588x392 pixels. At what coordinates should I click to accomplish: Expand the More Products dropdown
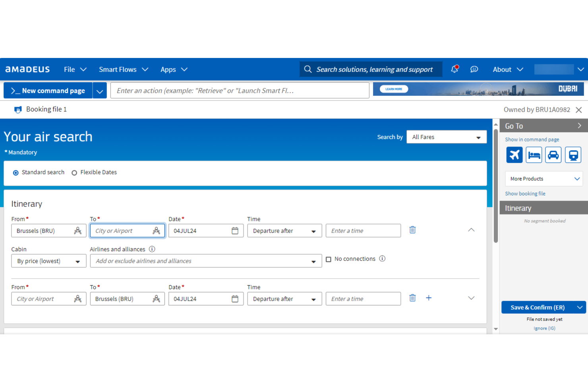pyautogui.click(x=544, y=179)
